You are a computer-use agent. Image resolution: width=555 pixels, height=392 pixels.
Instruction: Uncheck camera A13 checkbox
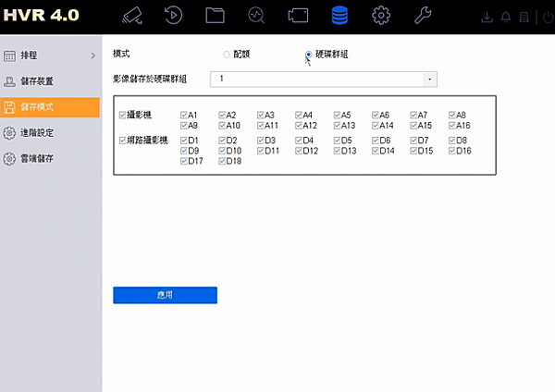[337, 125]
